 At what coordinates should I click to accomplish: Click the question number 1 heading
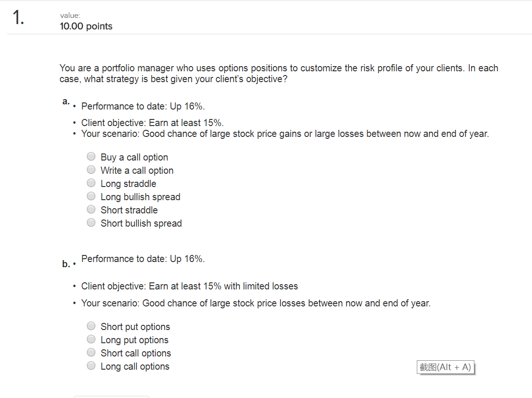(18, 17)
